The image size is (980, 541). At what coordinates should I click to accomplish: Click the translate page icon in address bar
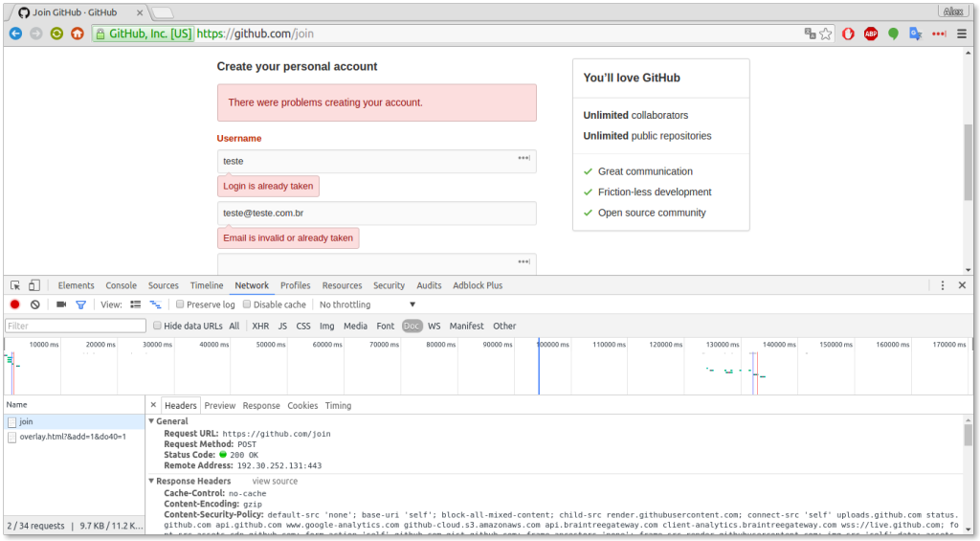810,34
